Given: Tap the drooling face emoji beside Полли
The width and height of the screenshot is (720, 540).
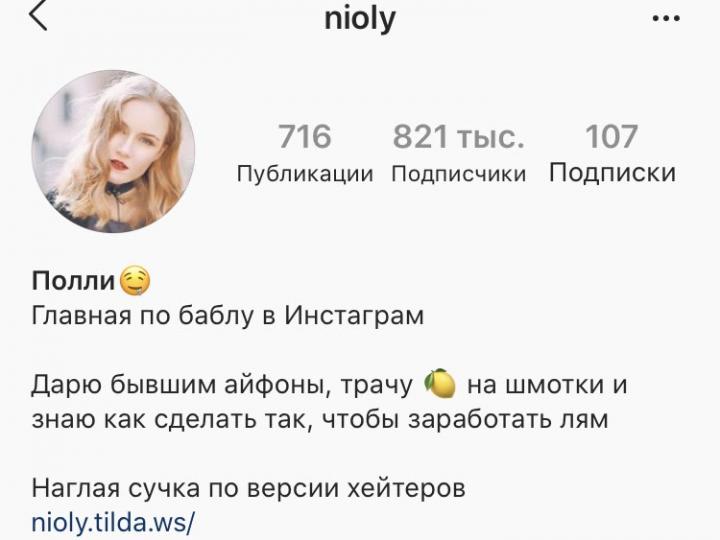Looking at the screenshot, I should [x=135, y=281].
